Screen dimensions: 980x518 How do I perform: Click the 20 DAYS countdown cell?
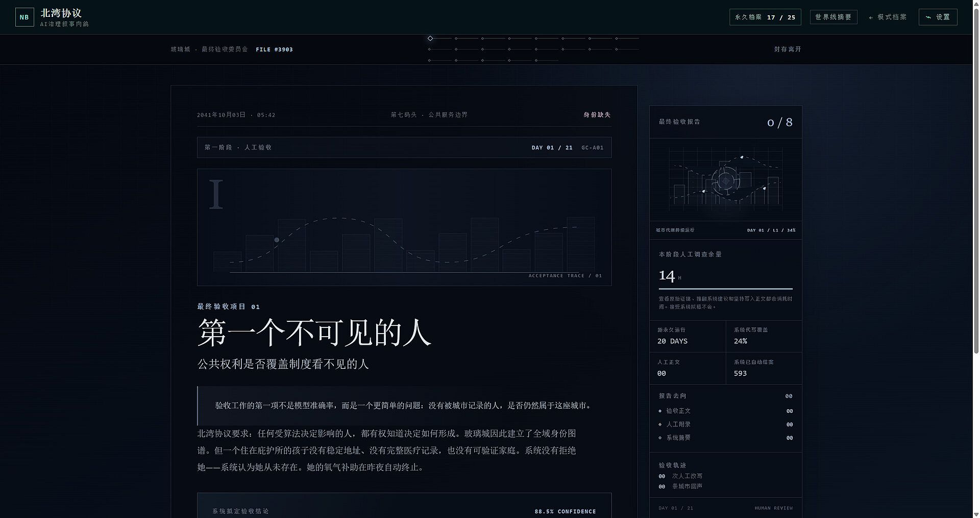pyautogui.click(x=688, y=336)
